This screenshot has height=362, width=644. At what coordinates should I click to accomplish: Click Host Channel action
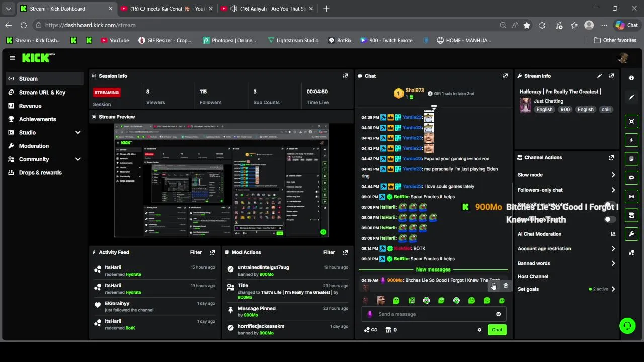(x=533, y=276)
